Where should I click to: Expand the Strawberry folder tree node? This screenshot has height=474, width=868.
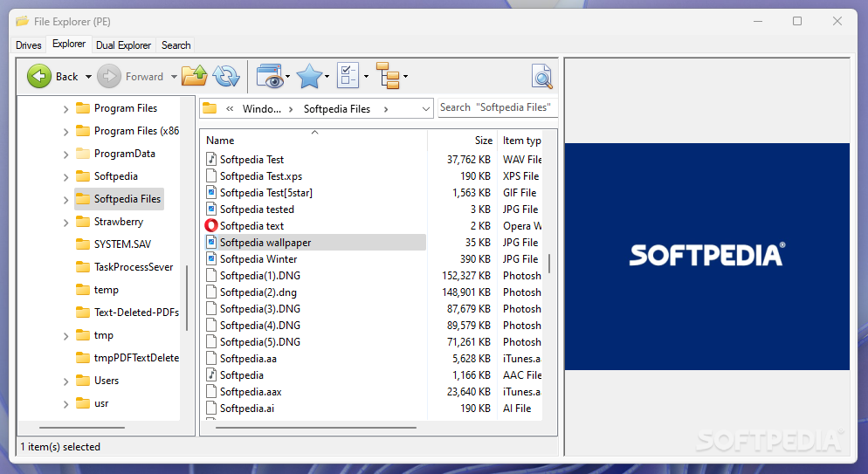pos(65,223)
